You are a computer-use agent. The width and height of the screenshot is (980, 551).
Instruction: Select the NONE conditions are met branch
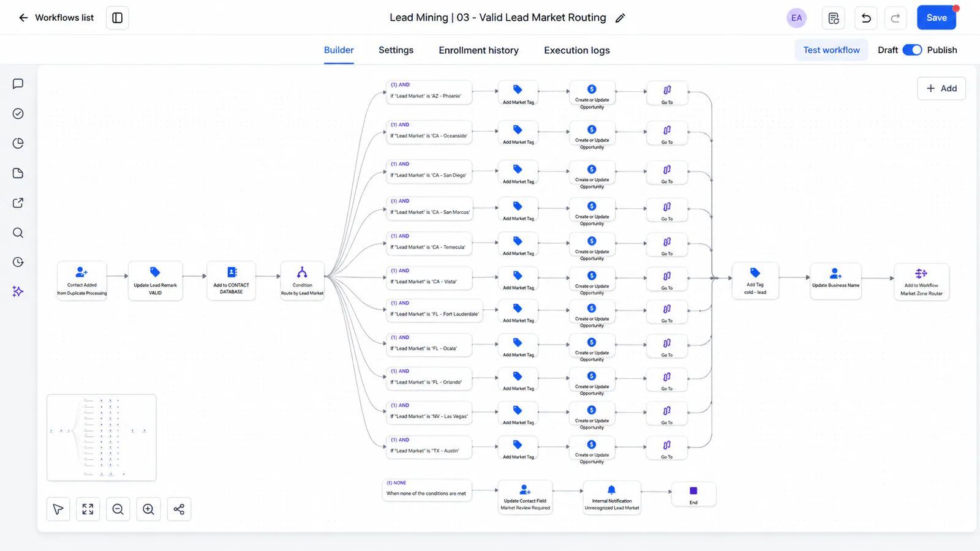click(x=427, y=490)
